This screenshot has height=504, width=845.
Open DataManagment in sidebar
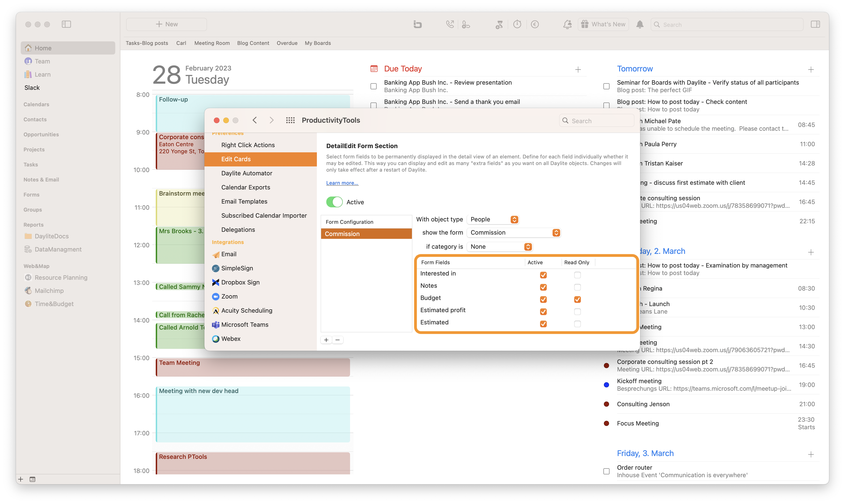point(58,249)
